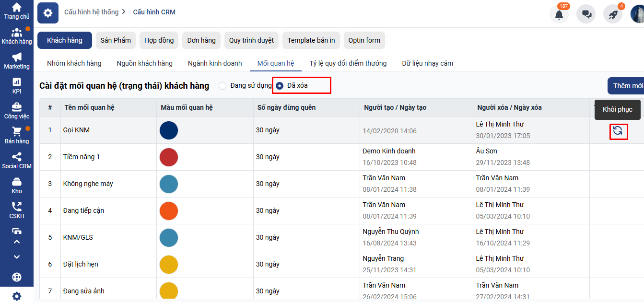644x302 pixels.
Task: Click Cấu hình hệ thống breadcrumb link
Action: [x=91, y=12]
